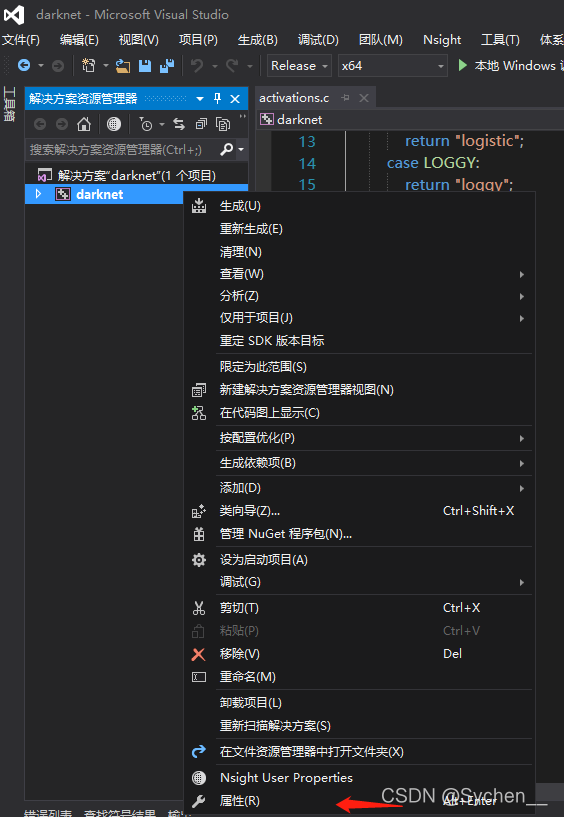The height and width of the screenshot is (817, 564).
Task: Open the Pending Changes Filter dropdown arrow
Action: click(x=162, y=124)
